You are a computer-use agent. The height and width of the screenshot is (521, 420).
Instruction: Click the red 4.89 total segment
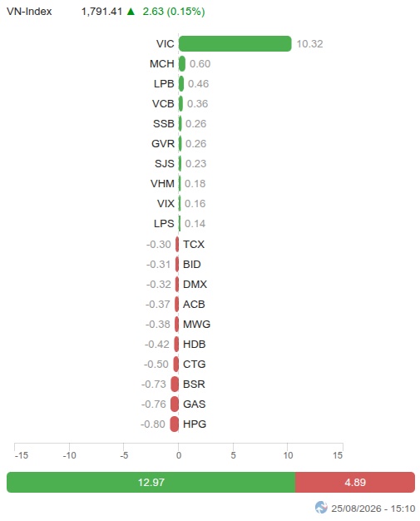click(355, 482)
